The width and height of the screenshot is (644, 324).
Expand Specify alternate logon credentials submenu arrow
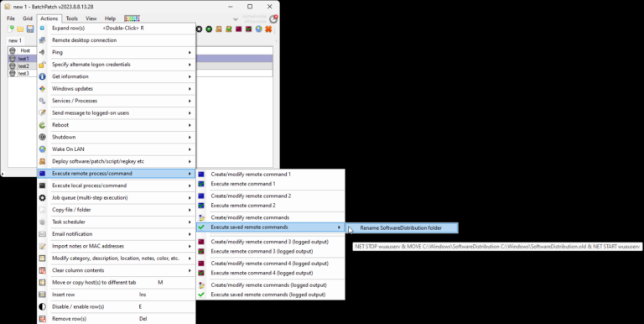[x=190, y=65]
